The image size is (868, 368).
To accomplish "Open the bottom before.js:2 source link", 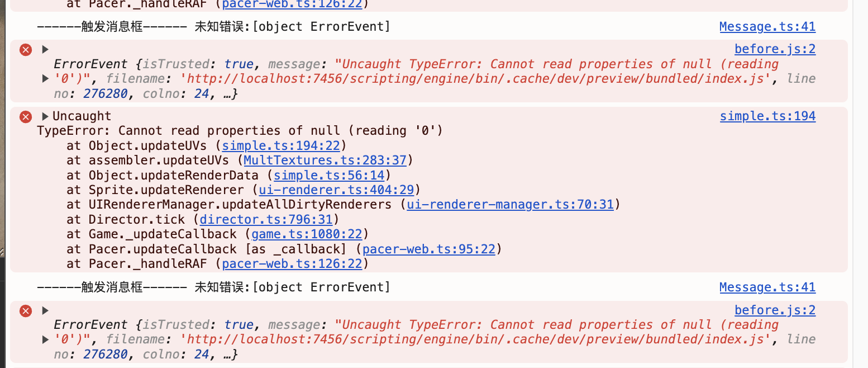I will click(775, 310).
